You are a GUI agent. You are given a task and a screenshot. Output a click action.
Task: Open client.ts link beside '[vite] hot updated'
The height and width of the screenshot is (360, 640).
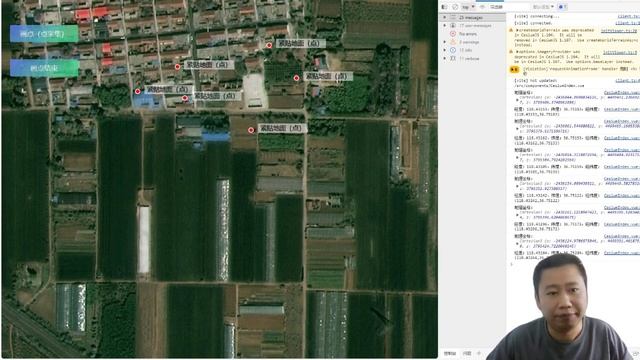629,81
